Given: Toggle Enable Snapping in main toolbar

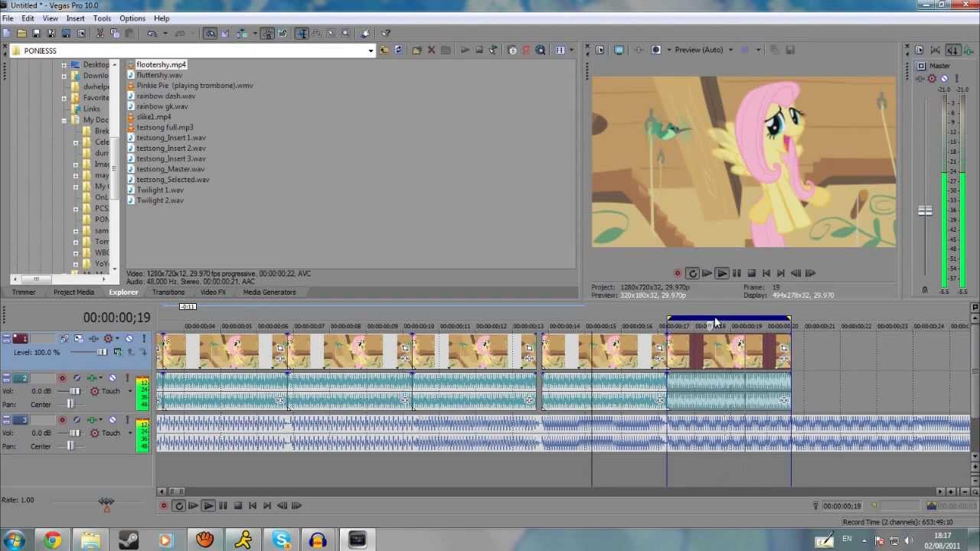Looking at the screenshot, I should pyautogui.click(x=211, y=33).
